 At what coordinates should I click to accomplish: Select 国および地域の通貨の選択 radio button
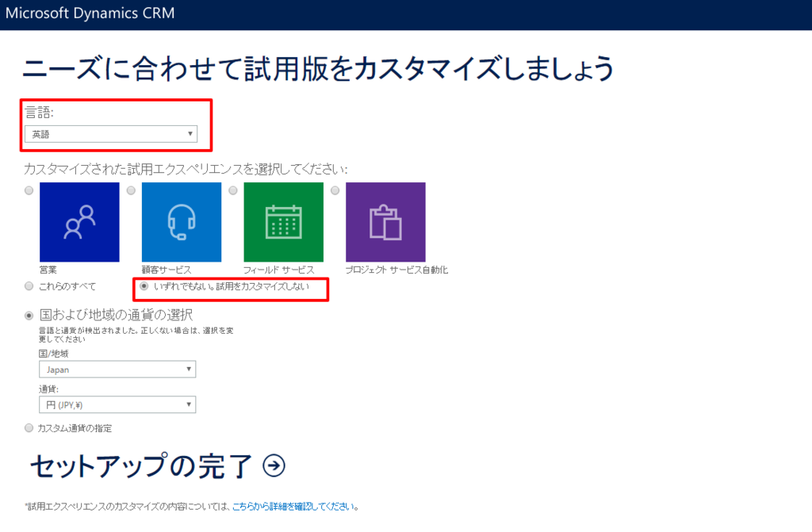pos(29,316)
